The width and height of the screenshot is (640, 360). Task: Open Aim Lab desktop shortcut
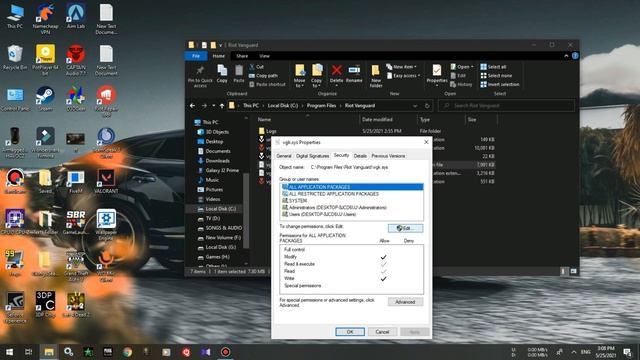click(x=76, y=16)
